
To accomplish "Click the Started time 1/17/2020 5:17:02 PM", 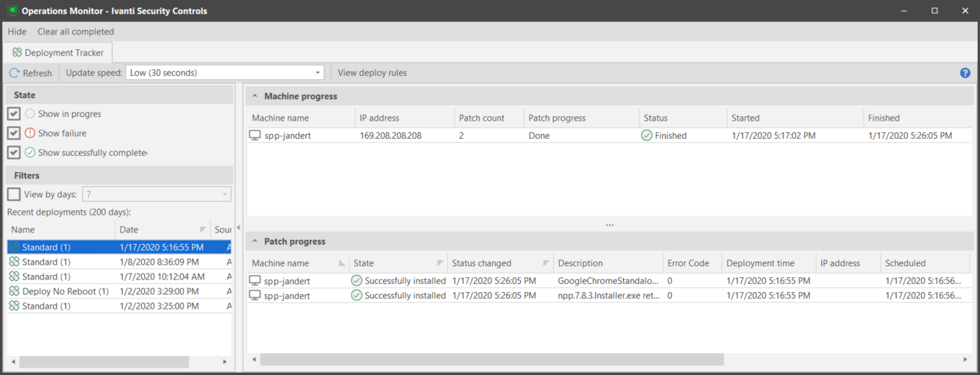I will pos(773,135).
